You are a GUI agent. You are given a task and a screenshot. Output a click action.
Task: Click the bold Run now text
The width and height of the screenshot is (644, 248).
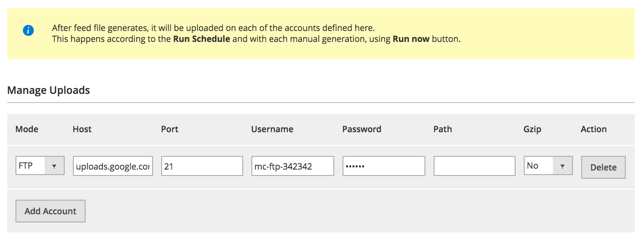(411, 39)
